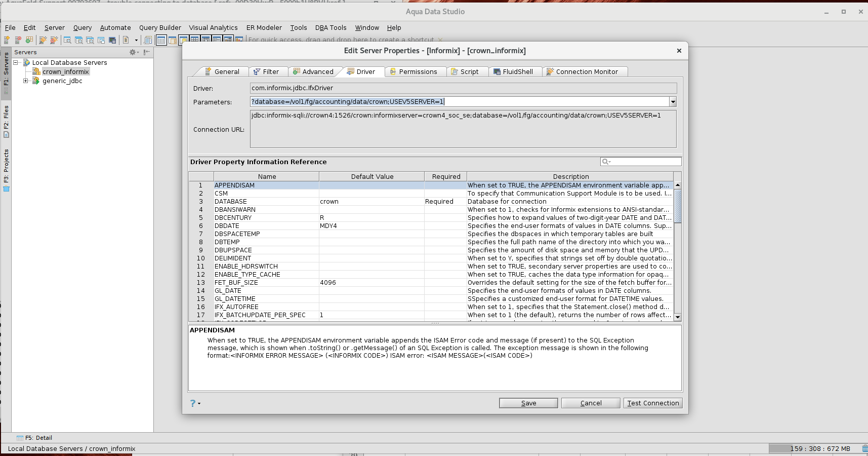Click the script scroll toolbar icon
Image resolution: width=868 pixels, height=456 pixels.
148,40
